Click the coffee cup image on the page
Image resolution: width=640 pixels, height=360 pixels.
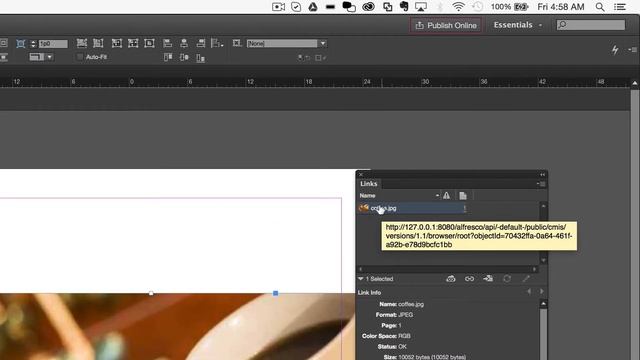pos(177,327)
